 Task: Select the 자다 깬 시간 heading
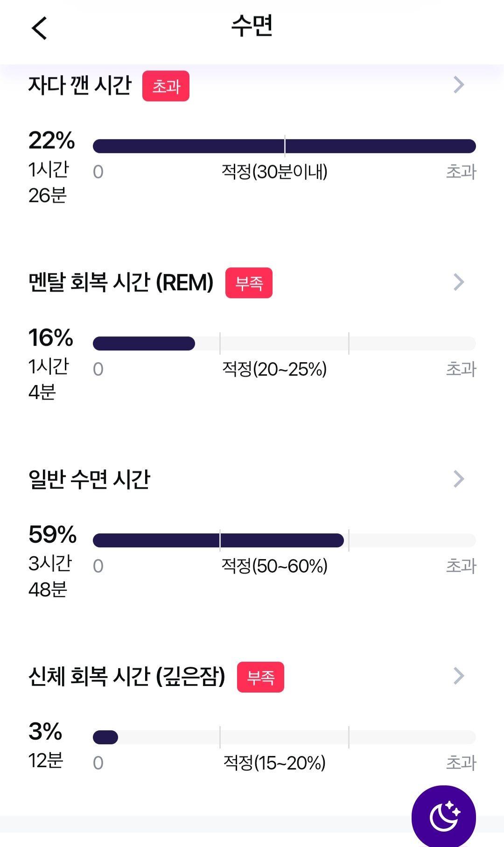tap(80, 85)
